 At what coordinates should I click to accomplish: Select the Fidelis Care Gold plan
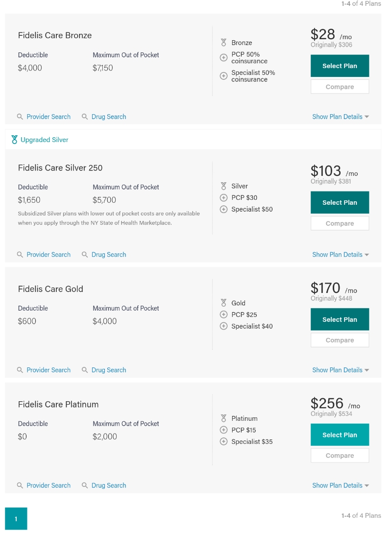[340, 319]
